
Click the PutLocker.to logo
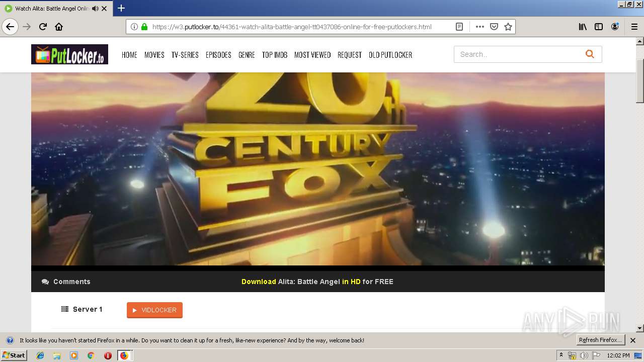coord(69,54)
